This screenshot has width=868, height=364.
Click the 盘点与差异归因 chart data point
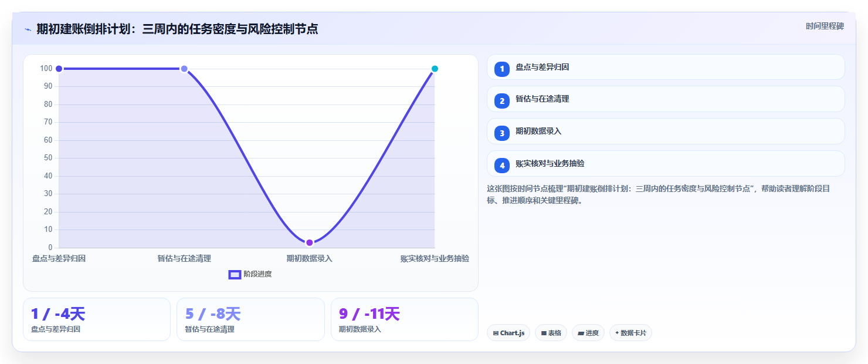[x=59, y=69]
